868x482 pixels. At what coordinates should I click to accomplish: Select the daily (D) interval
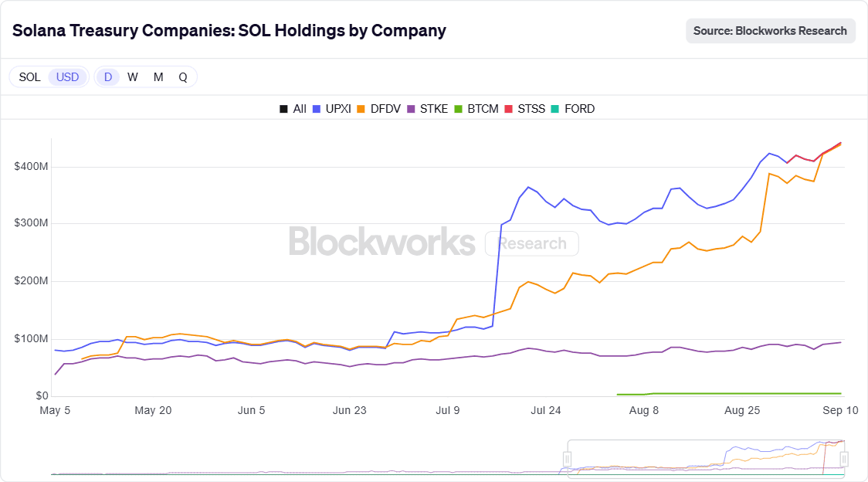coord(108,77)
